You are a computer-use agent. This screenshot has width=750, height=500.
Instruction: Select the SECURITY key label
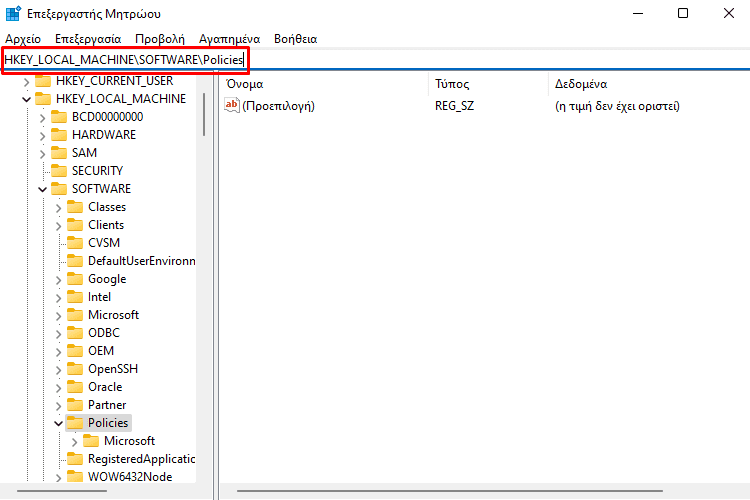(97, 171)
